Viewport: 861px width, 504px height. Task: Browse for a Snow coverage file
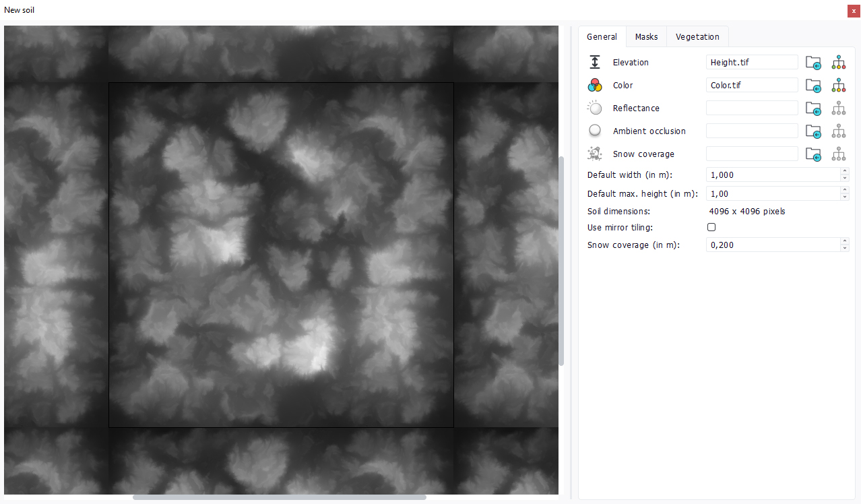tap(813, 154)
